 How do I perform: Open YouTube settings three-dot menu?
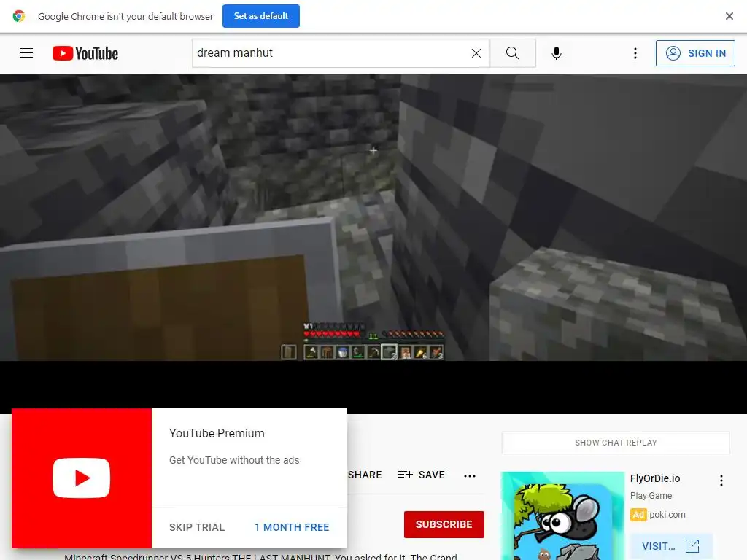(635, 53)
